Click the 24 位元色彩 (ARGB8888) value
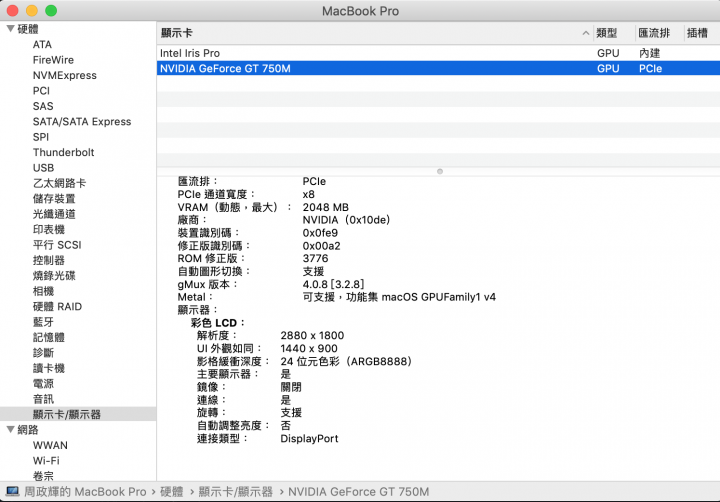Screen dimensions: 720x502 346,361
